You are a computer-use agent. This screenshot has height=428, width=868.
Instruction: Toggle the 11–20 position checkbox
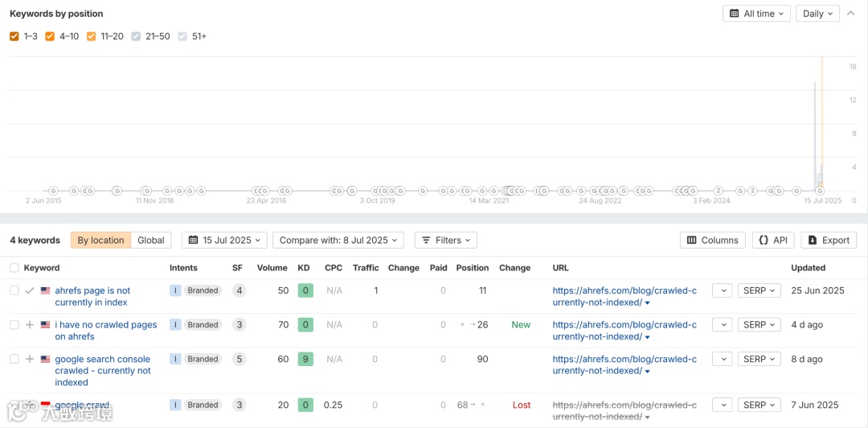92,36
